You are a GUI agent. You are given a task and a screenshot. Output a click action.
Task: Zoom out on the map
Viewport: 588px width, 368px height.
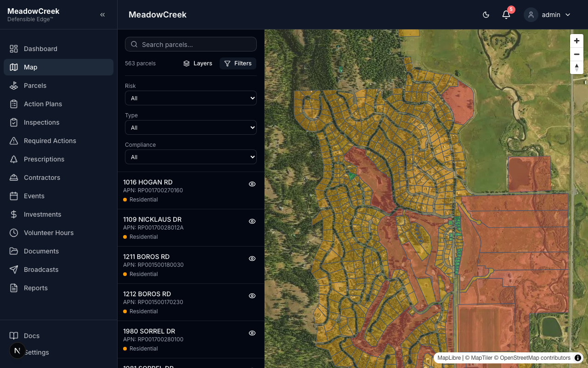click(577, 54)
